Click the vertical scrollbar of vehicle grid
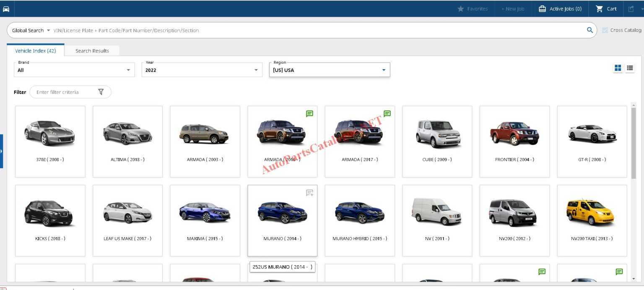This screenshot has height=290, width=644. click(633, 143)
